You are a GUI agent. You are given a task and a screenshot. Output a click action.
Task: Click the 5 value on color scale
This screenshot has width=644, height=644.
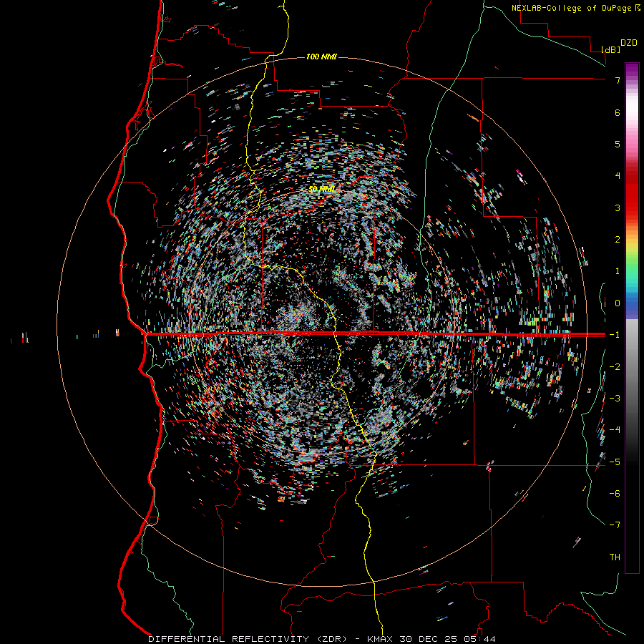(x=618, y=144)
